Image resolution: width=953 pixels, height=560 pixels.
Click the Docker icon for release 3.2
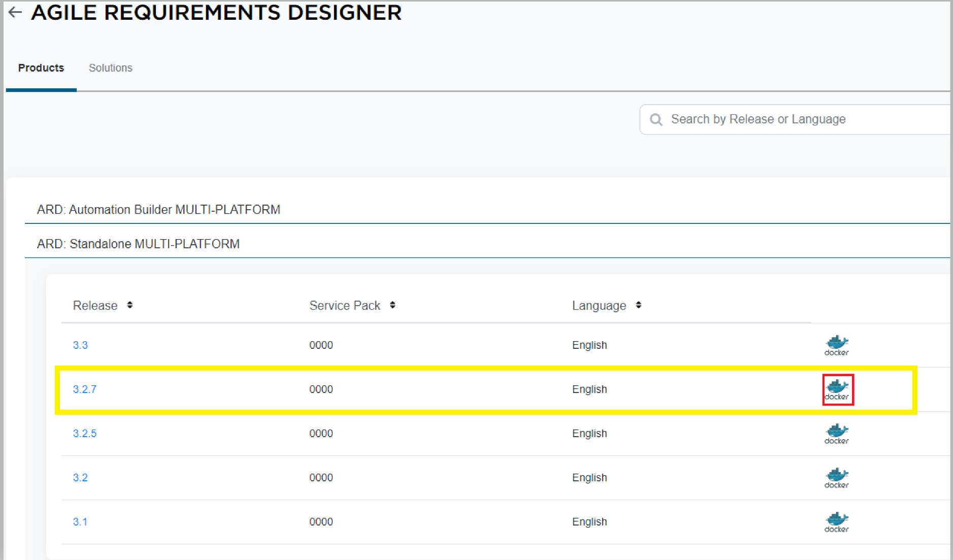coord(836,478)
